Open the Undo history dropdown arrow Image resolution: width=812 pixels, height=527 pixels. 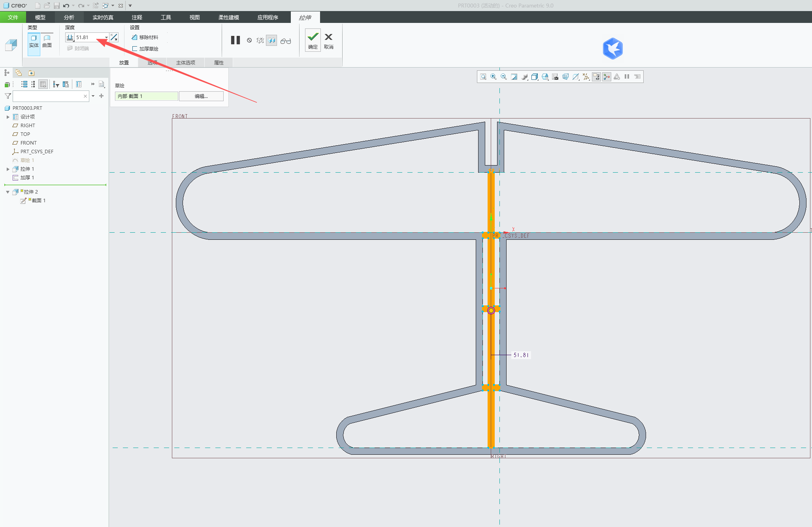[x=73, y=6]
